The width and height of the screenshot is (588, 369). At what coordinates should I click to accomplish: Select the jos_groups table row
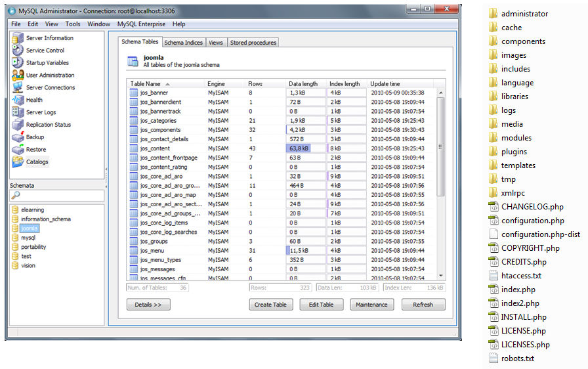[x=283, y=241]
